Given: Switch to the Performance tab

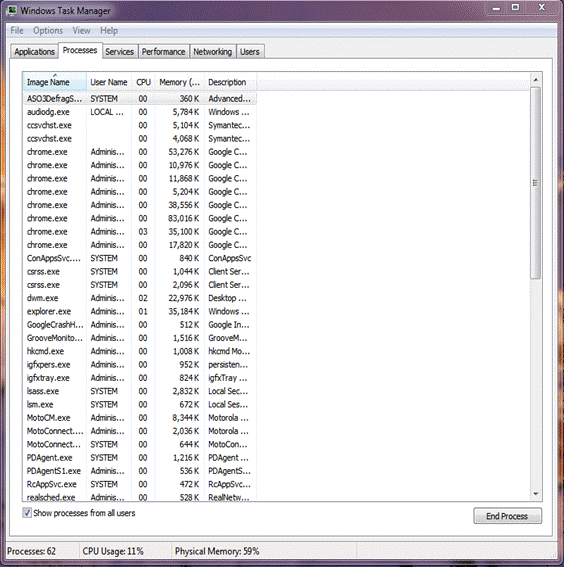Looking at the screenshot, I should pyautogui.click(x=163, y=52).
